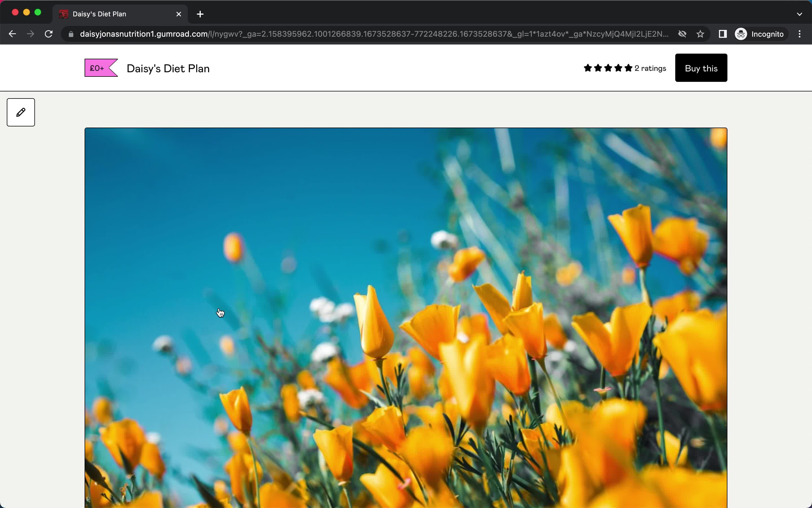The image size is (812, 508).
Task: Select the Daisy's Diet Plan tab
Action: pyautogui.click(x=120, y=14)
